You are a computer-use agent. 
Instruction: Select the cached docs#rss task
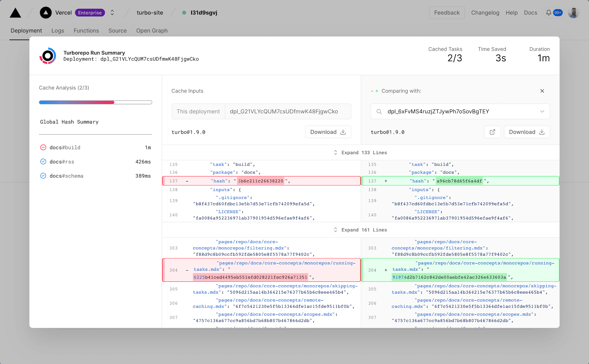coord(62,162)
